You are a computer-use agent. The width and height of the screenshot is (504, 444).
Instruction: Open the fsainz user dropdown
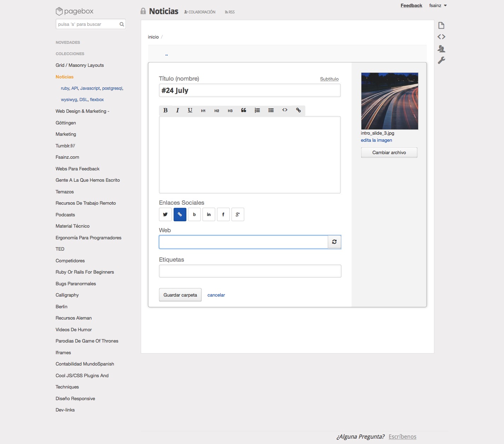point(438,5)
